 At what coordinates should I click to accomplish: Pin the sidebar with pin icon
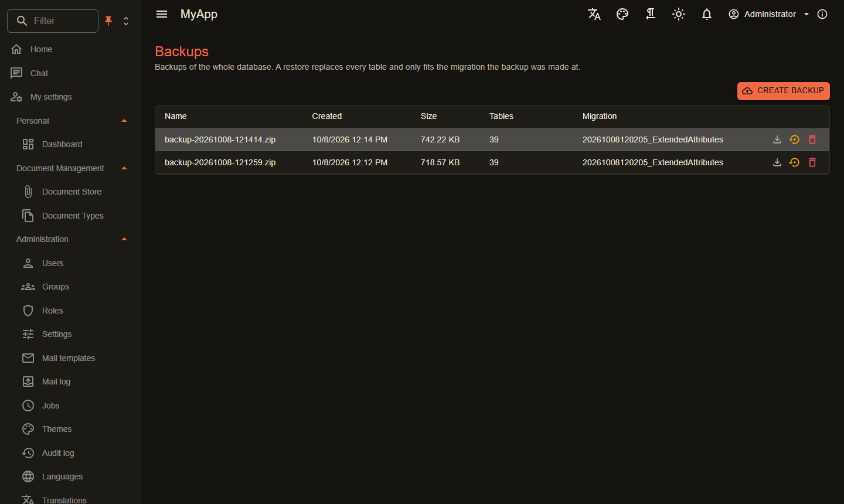[108, 21]
